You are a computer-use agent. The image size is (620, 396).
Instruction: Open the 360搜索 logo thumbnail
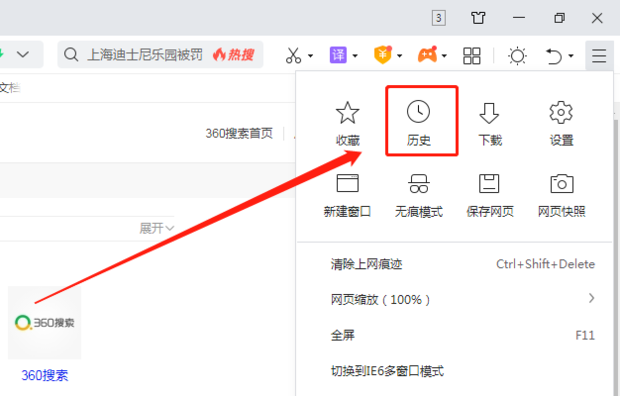(44, 323)
